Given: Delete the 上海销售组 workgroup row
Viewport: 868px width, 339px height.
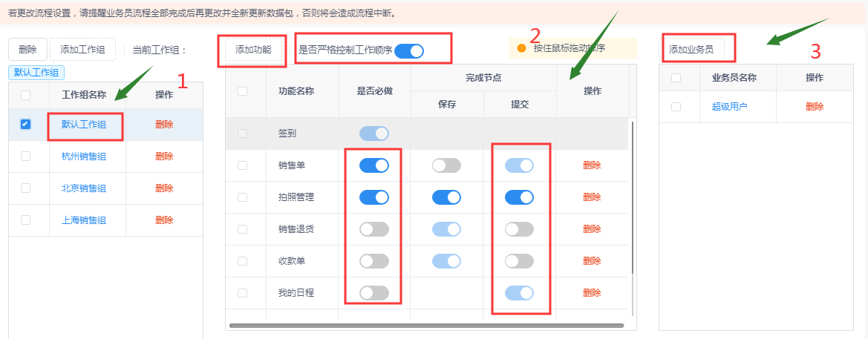Looking at the screenshot, I should pos(164,220).
